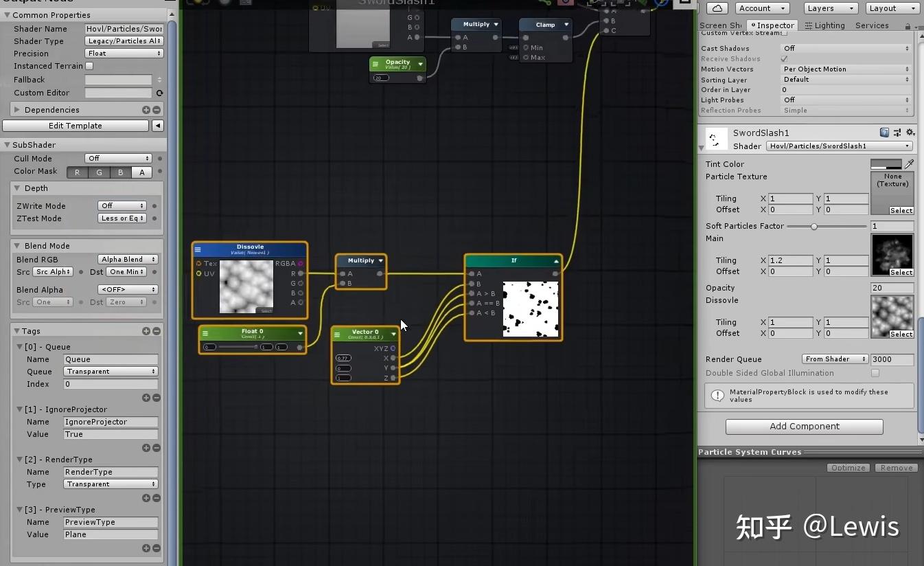
Task: Click the plus icon under the IgnoreProjector tag
Action: click(146, 448)
